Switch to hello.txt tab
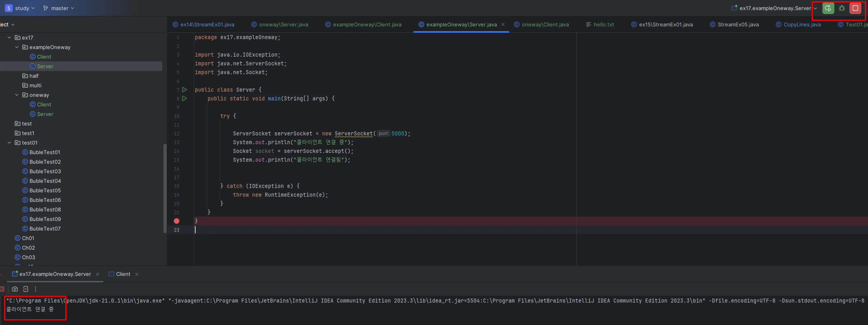The width and height of the screenshot is (868, 325). pos(600,25)
